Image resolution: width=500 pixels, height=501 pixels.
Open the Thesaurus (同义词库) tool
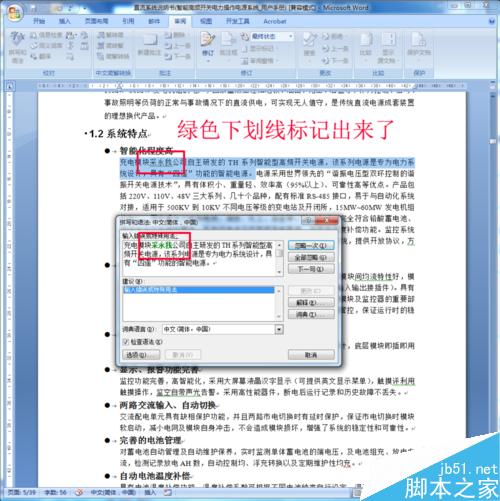(x=46, y=46)
